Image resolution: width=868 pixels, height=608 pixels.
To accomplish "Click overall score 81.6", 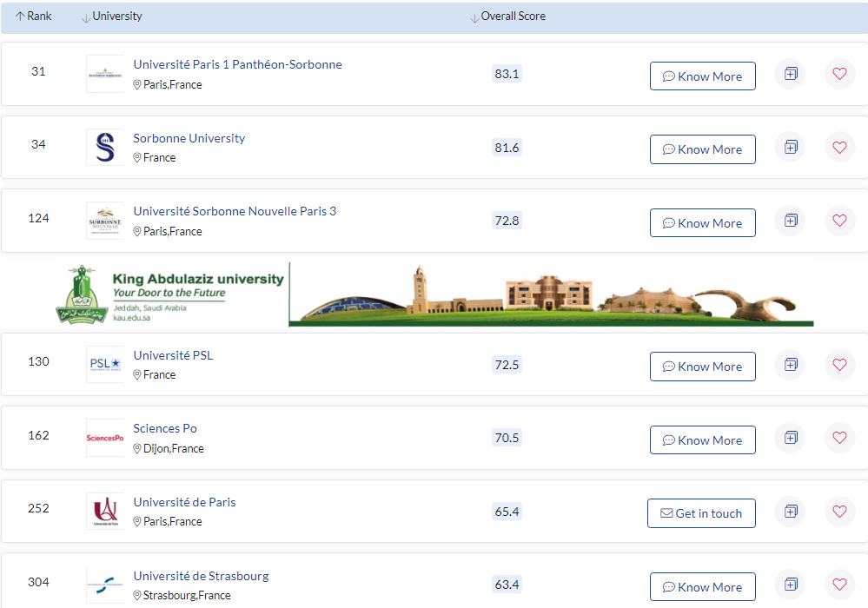I will 507,147.
